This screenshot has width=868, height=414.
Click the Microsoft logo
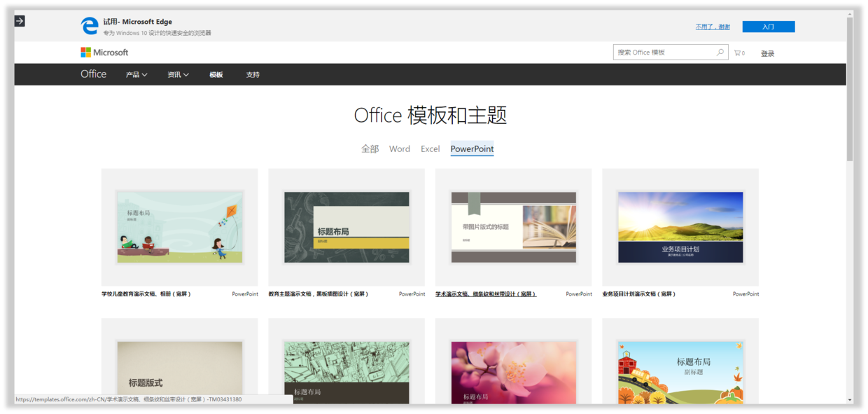(104, 53)
